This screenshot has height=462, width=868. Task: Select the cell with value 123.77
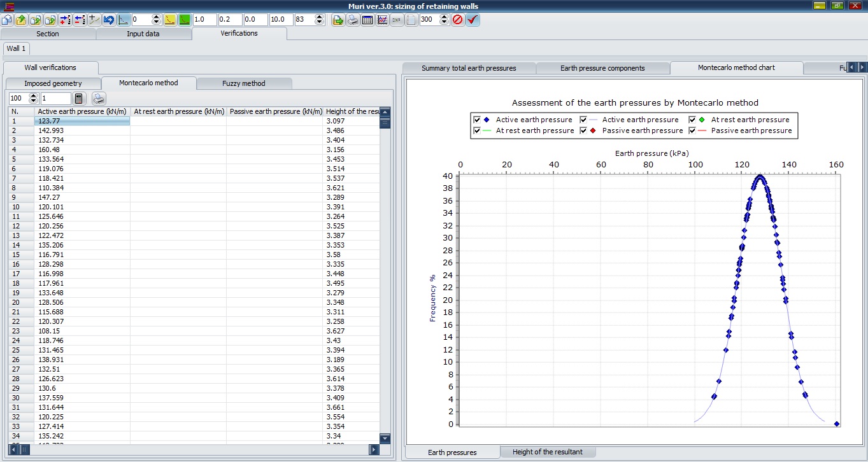pyautogui.click(x=82, y=121)
